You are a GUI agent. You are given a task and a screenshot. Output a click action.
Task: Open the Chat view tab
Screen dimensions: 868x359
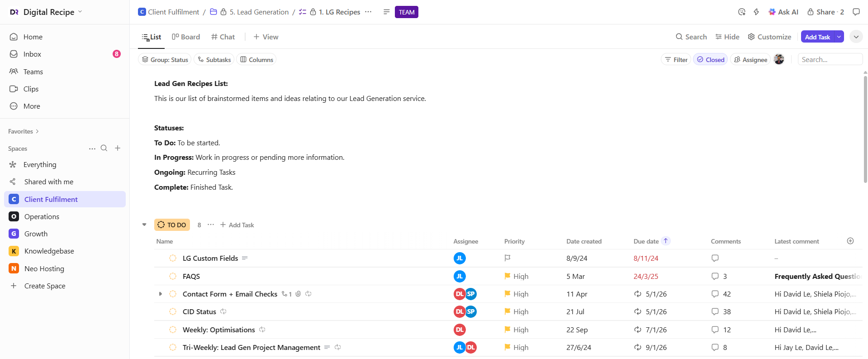[223, 37]
